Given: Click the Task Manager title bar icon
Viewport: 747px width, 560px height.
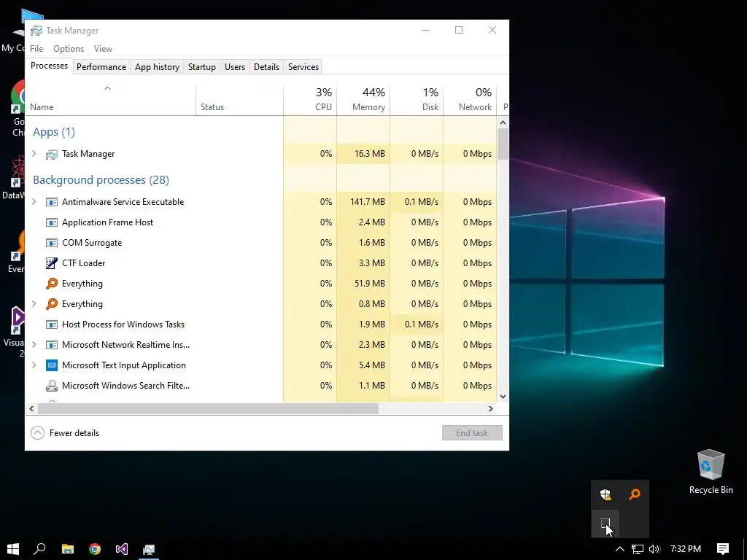Looking at the screenshot, I should 36,31.
